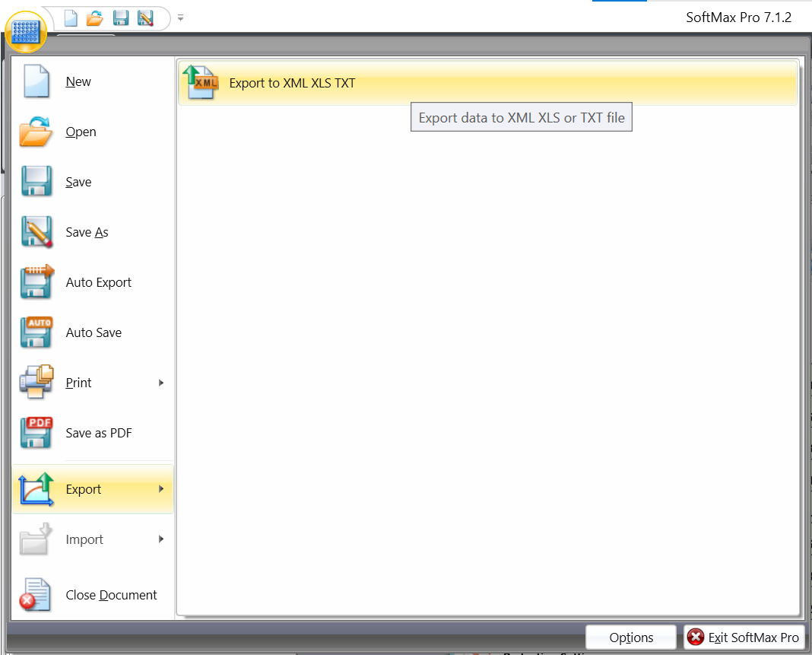Choose Open in the application menu
The width and height of the screenshot is (812, 655).
click(94, 132)
